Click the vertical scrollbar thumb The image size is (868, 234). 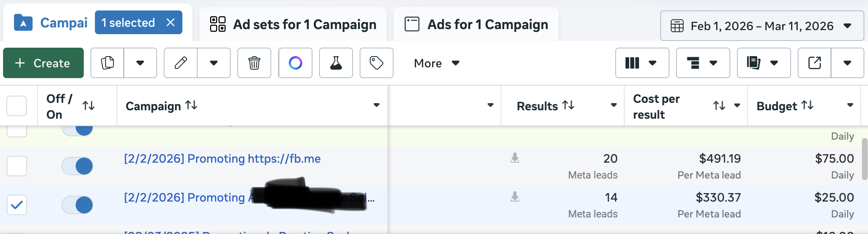864,159
